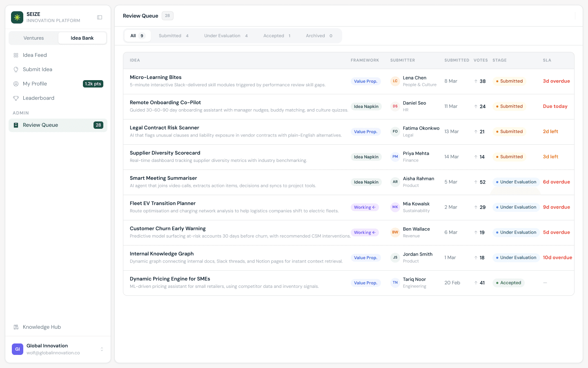Click Under Evaluation badge on Internal Knowledge Graph

(x=516, y=258)
